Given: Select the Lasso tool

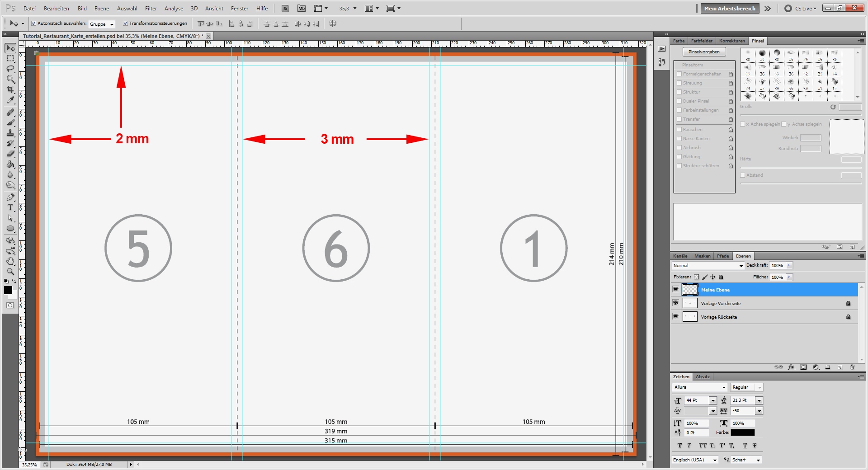Looking at the screenshot, I should pyautogui.click(x=10, y=68).
